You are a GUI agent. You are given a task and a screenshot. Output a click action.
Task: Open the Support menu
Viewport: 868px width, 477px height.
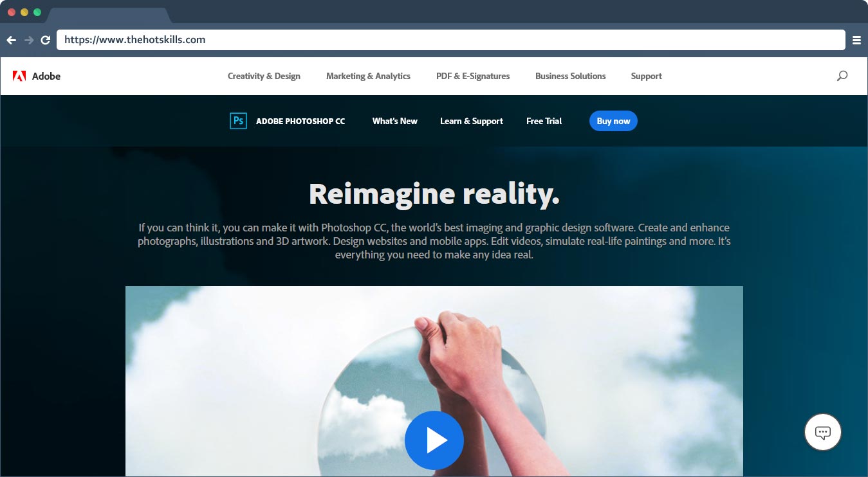click(647, 76)
